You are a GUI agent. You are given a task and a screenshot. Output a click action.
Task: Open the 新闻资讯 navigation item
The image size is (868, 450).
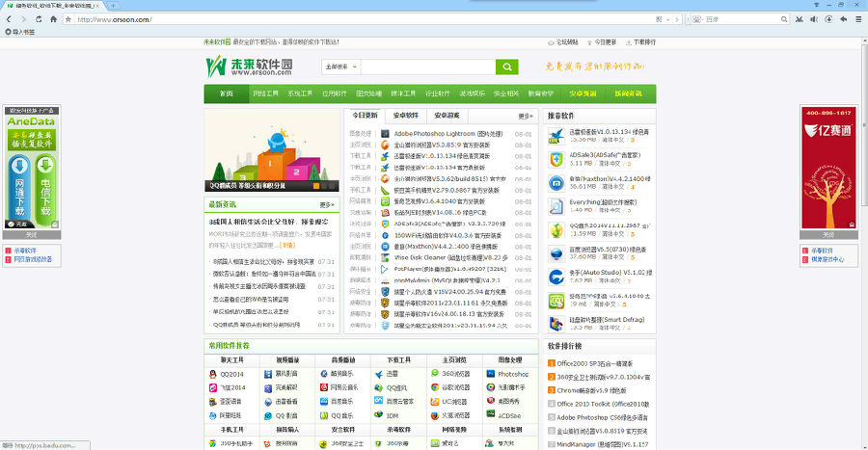click(628, 94)
